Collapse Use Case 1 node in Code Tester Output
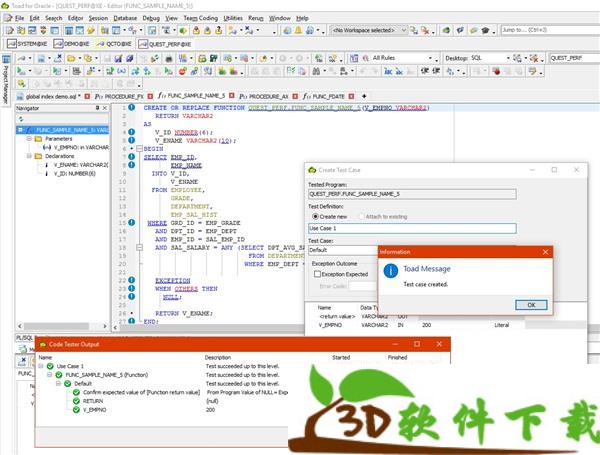Viewport: 600px width, 455px height. pos(41,366)
